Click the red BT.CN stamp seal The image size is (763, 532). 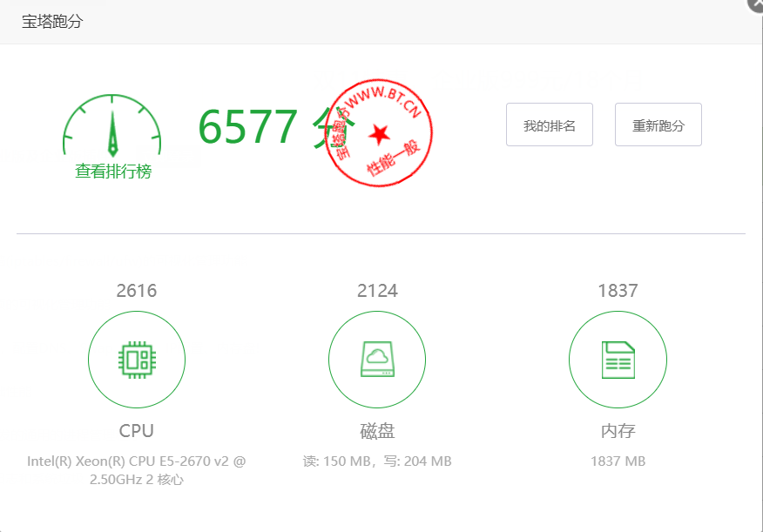click(x=379, y=133)
